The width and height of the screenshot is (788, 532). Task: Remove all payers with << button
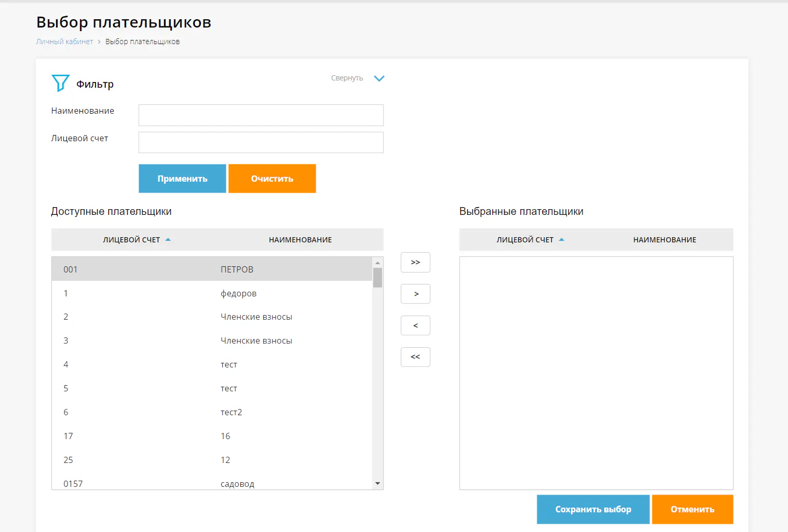[x=415, y=358]
